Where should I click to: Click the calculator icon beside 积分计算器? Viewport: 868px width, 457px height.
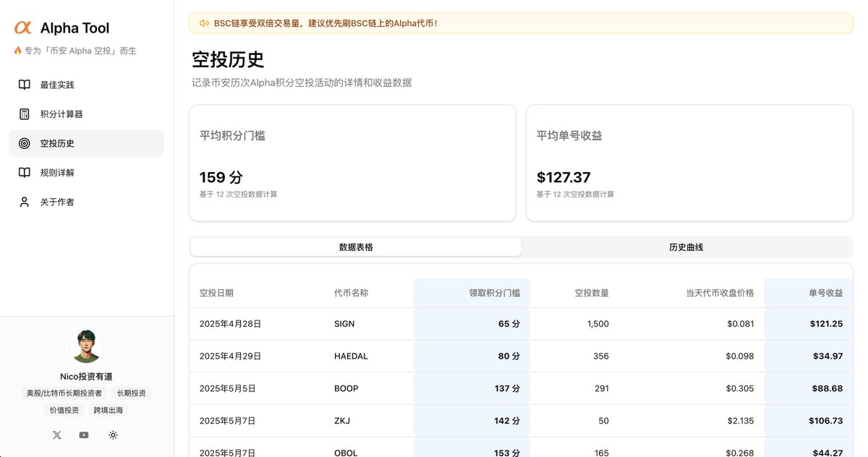coord(25,114)
